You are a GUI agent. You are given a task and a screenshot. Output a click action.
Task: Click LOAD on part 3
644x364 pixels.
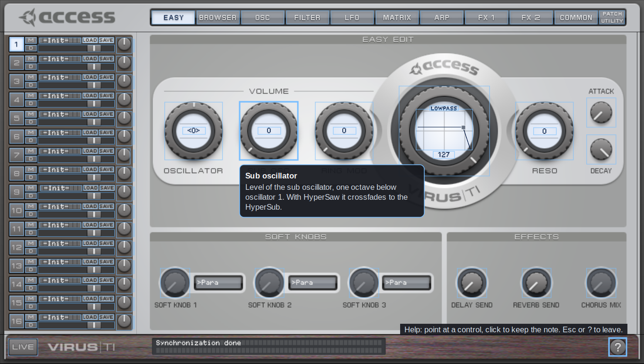[90, 77]
